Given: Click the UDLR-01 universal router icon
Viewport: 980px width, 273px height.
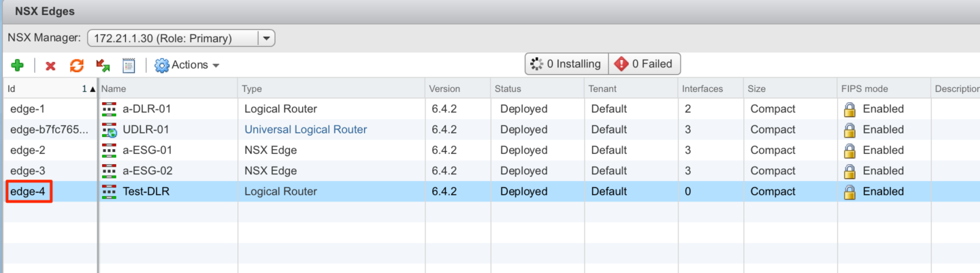Looking at the screenshot, I should point(109,129).
